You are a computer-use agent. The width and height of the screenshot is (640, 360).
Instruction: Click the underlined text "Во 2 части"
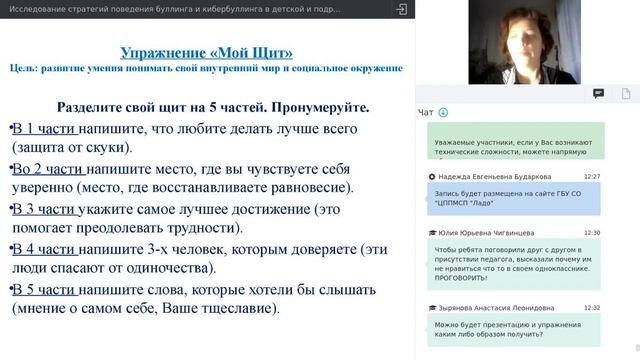tap(49, 169)
